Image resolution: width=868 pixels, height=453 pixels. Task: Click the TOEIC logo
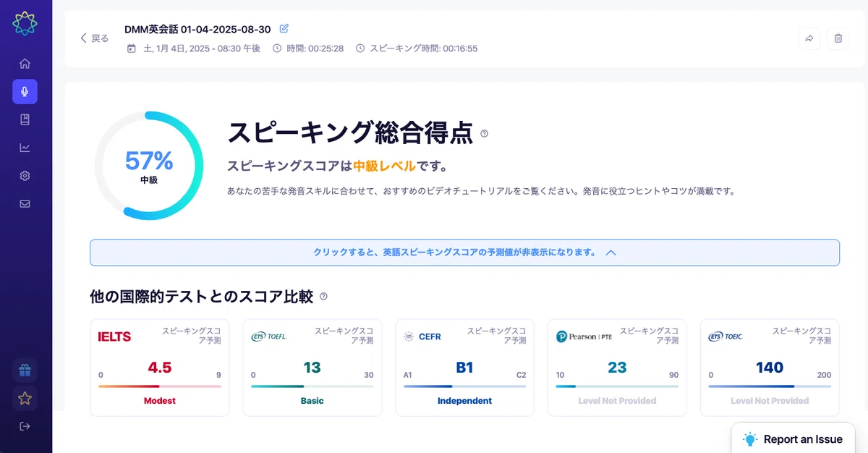[726, 336]
